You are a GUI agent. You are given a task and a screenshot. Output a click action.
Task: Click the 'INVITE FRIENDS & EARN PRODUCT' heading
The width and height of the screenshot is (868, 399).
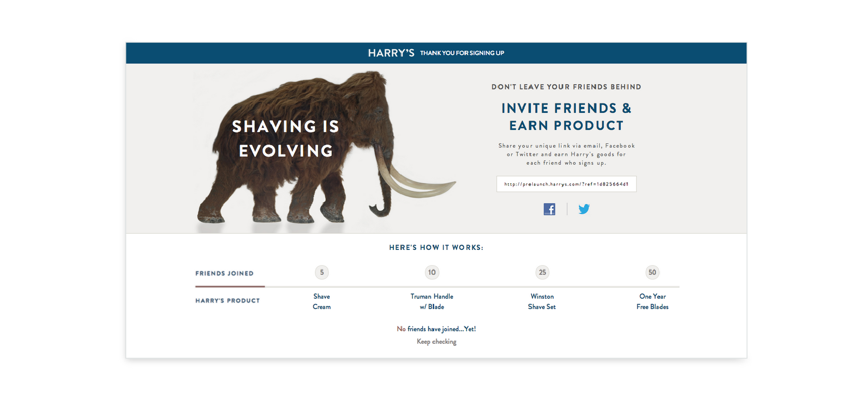tap(566, 117)
